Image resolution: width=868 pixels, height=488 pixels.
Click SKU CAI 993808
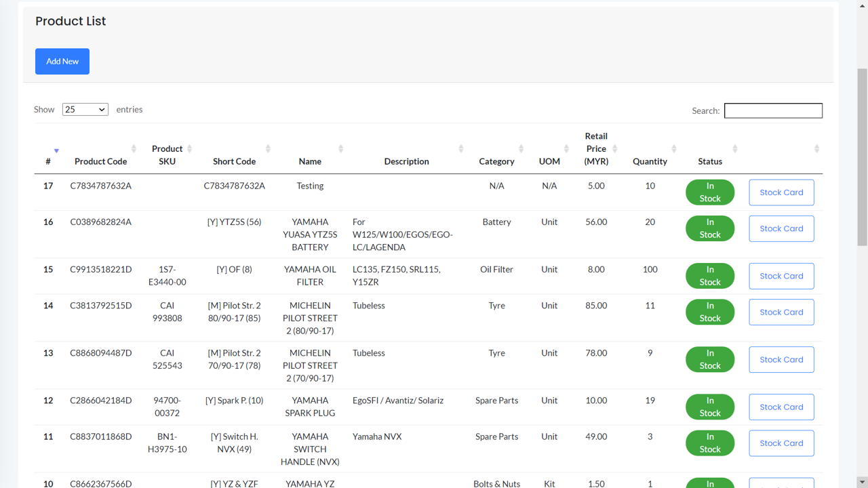(x=167, y=312)
